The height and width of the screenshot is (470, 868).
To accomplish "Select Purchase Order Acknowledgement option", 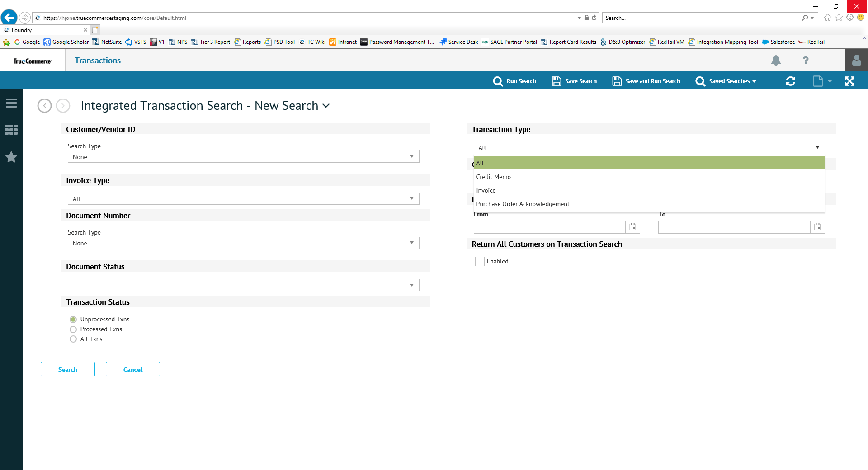I will tap(523, 204).
